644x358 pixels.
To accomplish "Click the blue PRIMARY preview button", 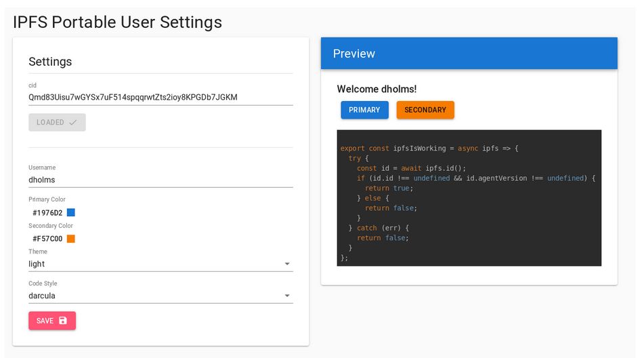I will tap(364, 110).
